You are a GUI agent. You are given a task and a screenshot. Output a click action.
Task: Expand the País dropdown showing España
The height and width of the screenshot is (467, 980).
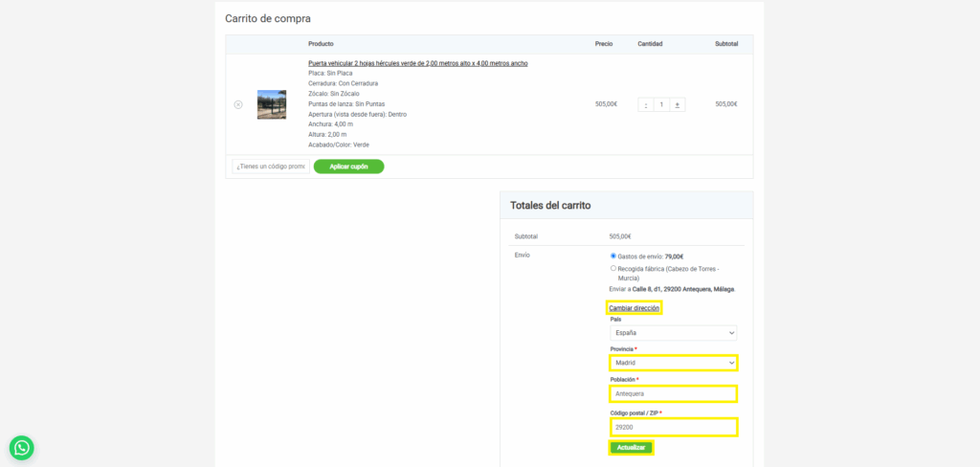(x=673, y=333)
